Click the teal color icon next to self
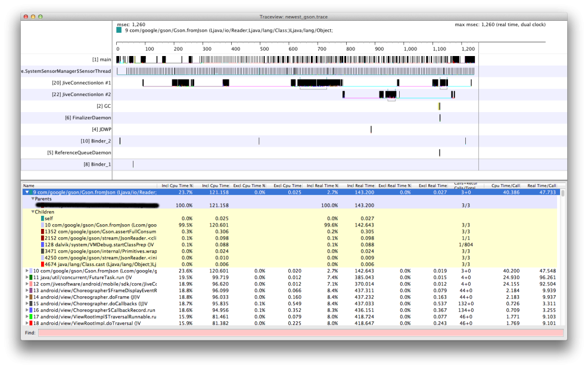This screenshot has width=588, height=369. (x=42, y=218)
